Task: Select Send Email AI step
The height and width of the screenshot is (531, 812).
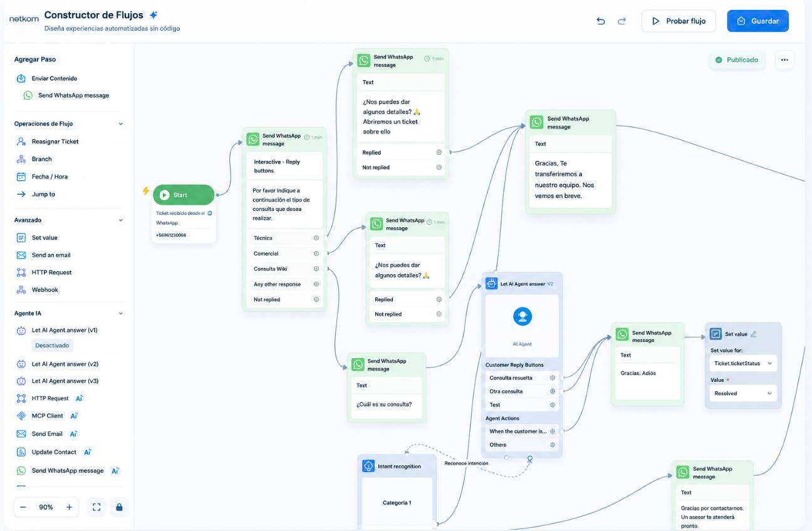Action: pos(47,434)
